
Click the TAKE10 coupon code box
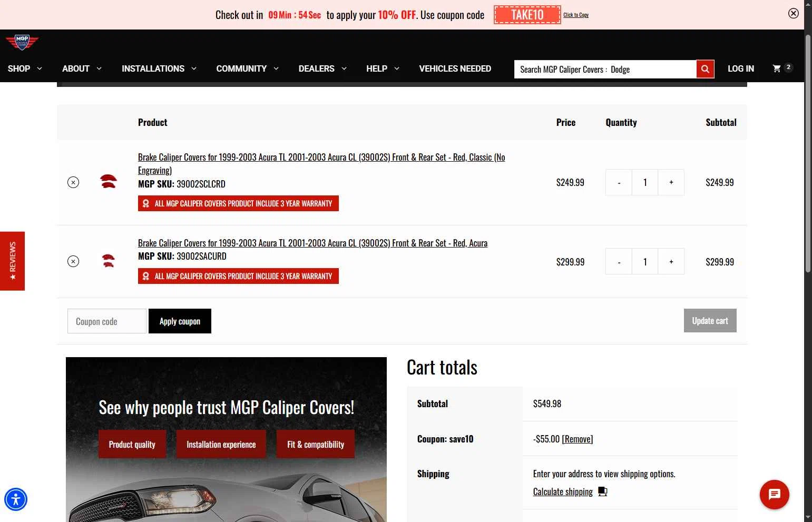pyautogui.click(x=527, y=15)
